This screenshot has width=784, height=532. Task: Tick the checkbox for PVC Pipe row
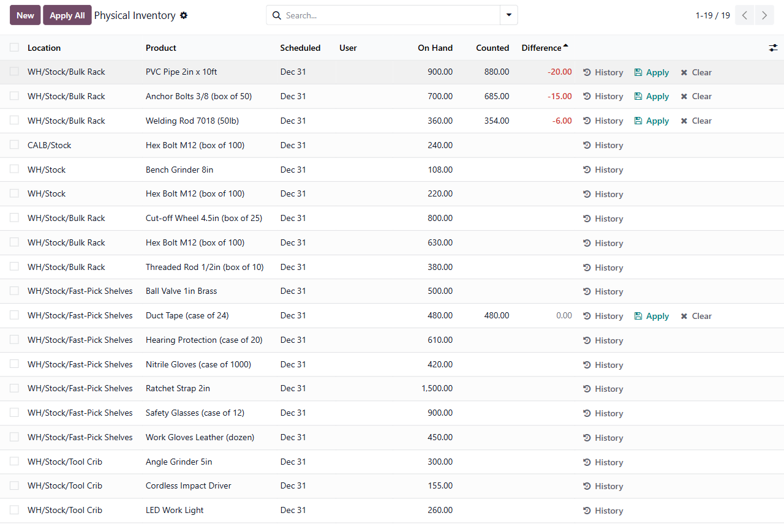click(14, 72)
